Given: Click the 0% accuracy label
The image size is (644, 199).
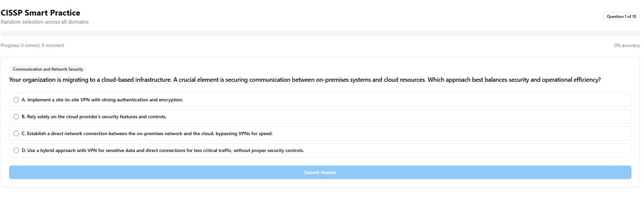Looking at the screenshot, I should point(627,45).
